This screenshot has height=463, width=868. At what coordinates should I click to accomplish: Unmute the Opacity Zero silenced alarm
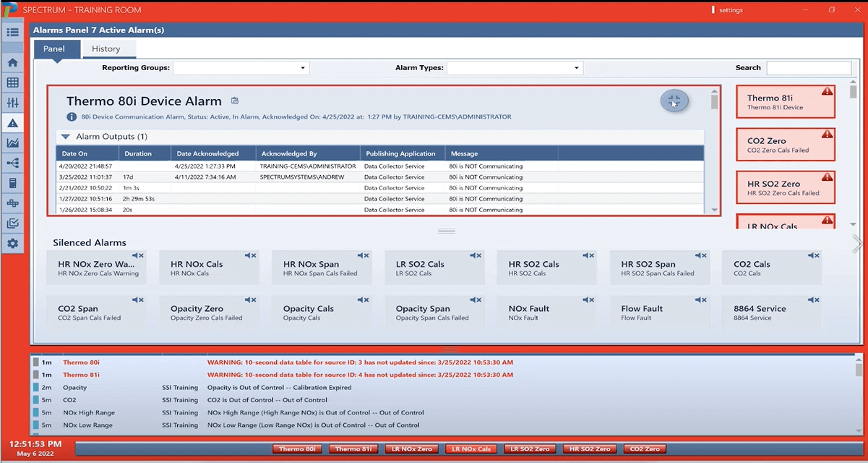tap(250, 300)
